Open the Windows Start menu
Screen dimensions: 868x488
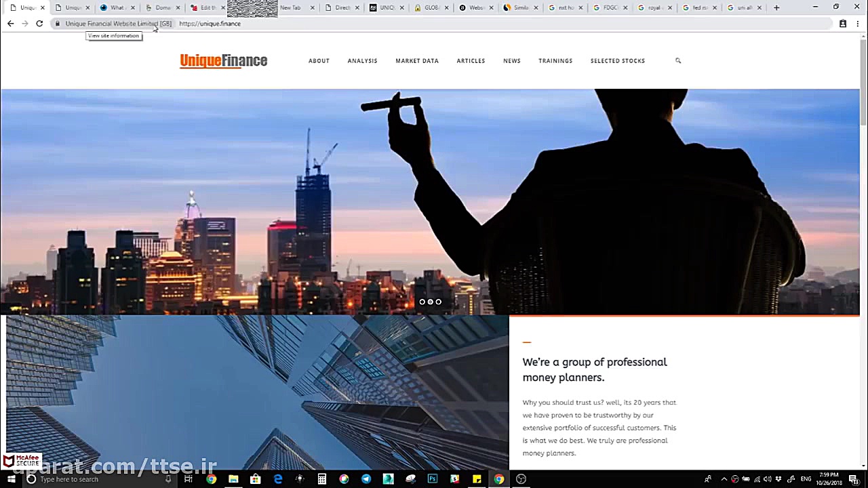pyautogui.click(x=12, y=479)
